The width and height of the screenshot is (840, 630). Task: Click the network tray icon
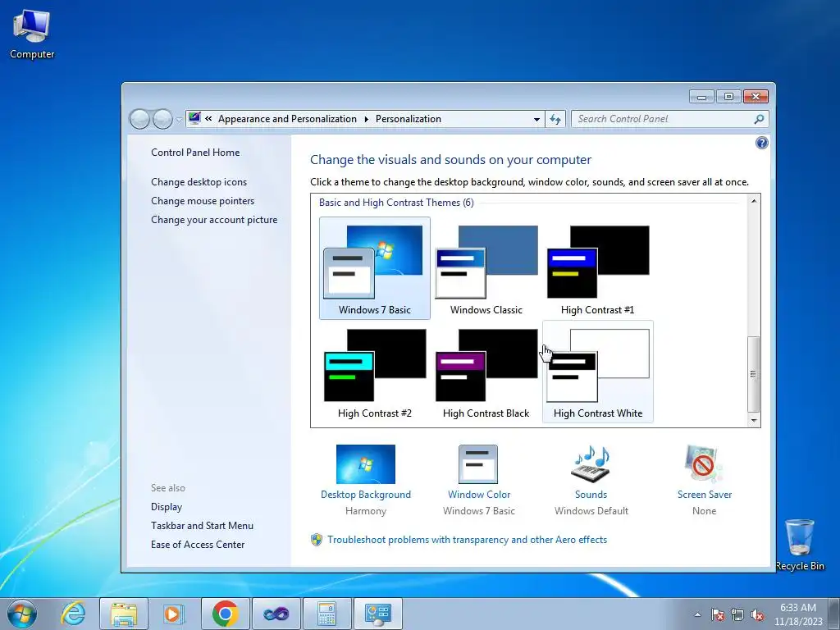(x=737, y=614)
